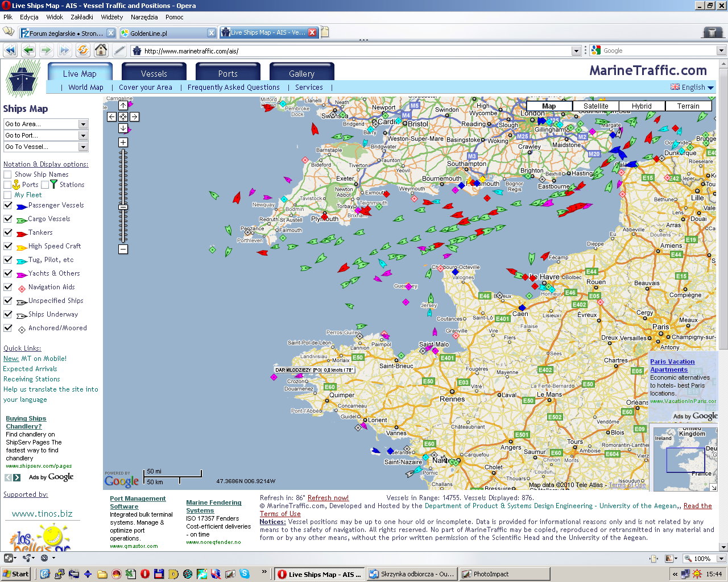Pan the map right with arrow
Screen dimensions: 728x582
tap(134, 117)
